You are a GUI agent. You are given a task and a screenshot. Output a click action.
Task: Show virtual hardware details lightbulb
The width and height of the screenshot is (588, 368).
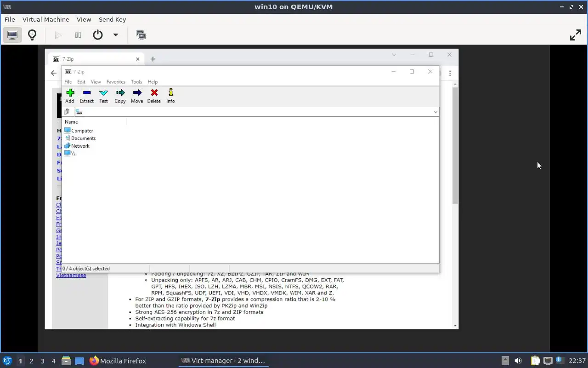tap(32, 35)
